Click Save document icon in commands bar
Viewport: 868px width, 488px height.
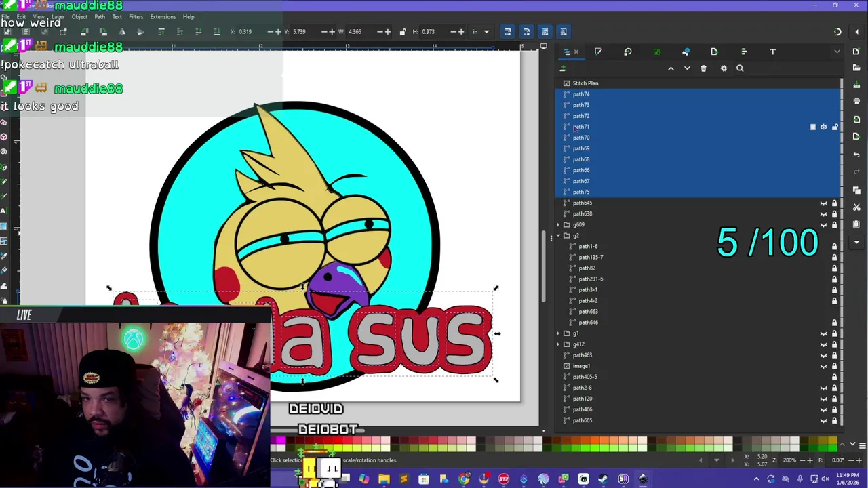[856, 83]
